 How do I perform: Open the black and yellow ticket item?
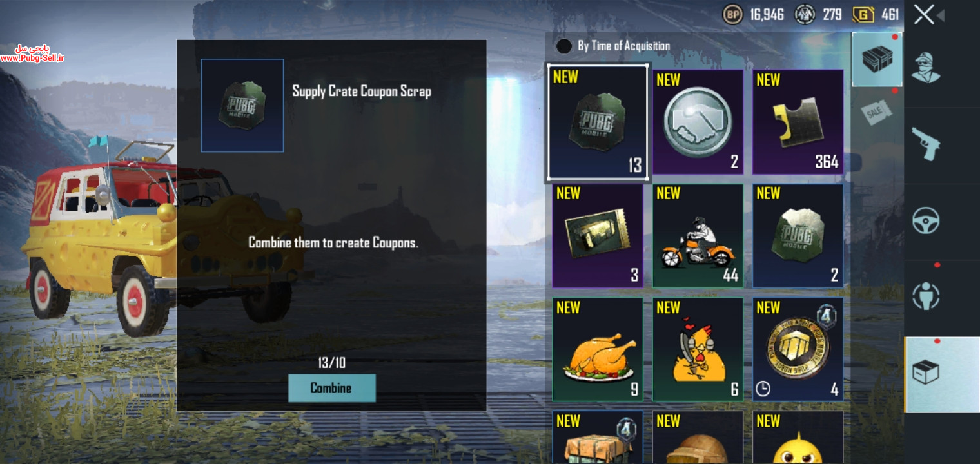pyautogui.click(x=798, y=122)
